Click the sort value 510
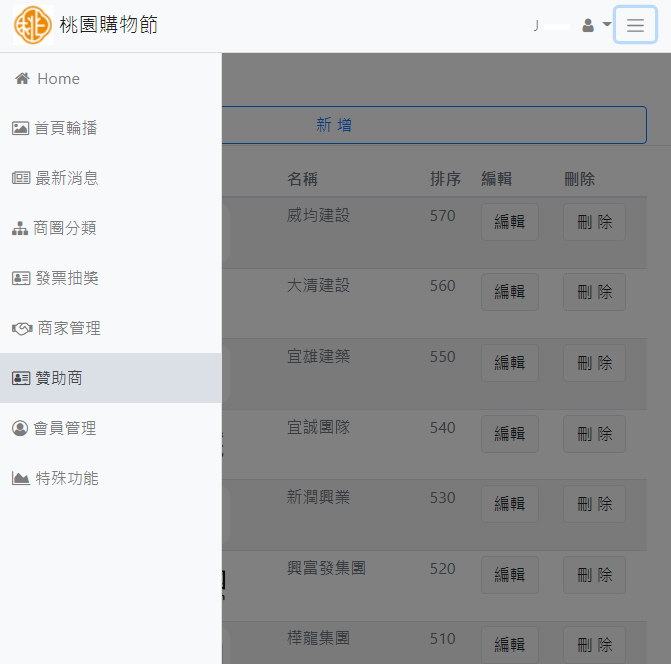671x664 pixels. pyautogui.click(x=442, y=639)
